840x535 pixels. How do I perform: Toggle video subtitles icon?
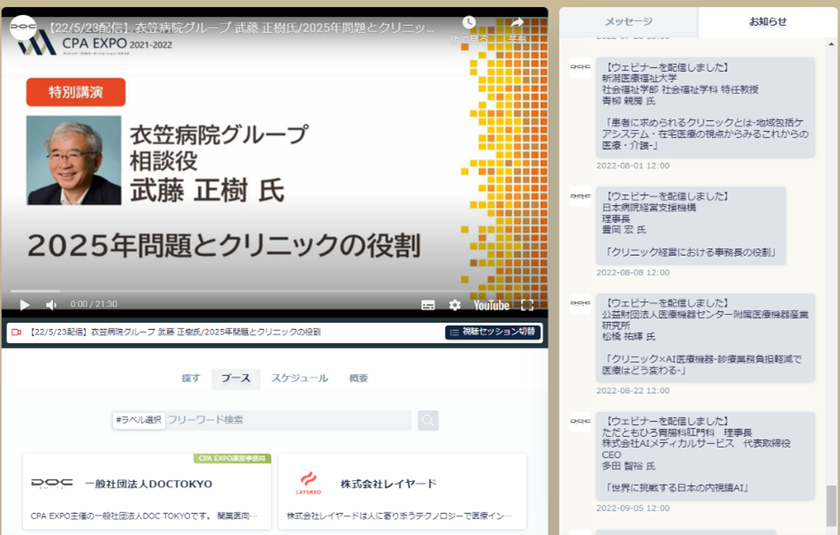coord(428,305)
